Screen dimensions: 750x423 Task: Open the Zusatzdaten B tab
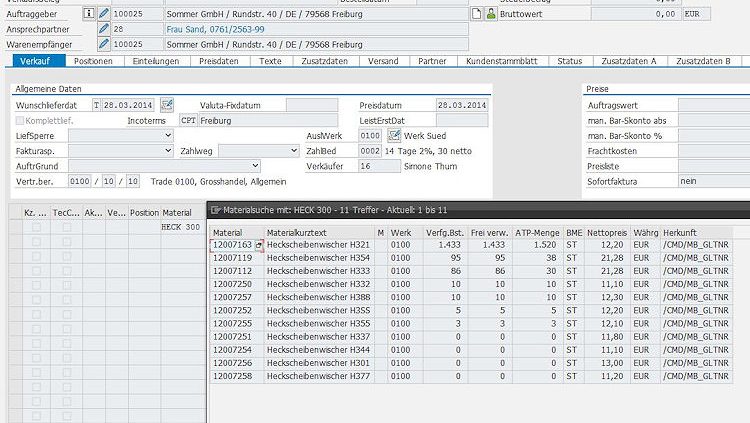[703, 61]
